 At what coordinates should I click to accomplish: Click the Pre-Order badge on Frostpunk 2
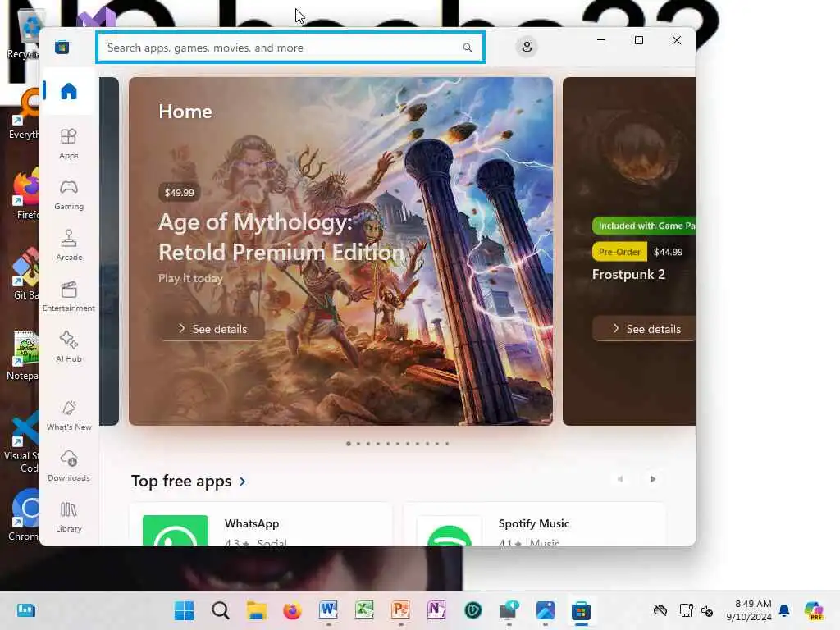pyautogui.click(x=619, y=252)
